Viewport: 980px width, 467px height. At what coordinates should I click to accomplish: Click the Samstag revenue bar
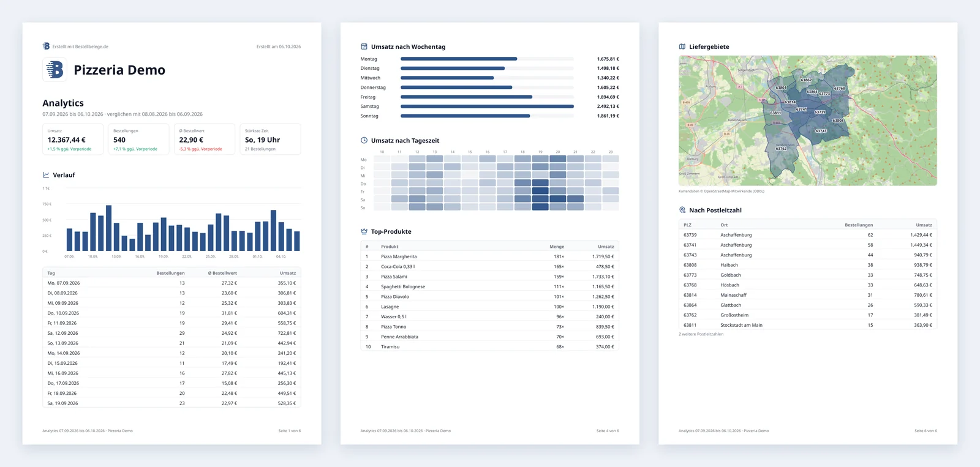[x=487, y=106]
